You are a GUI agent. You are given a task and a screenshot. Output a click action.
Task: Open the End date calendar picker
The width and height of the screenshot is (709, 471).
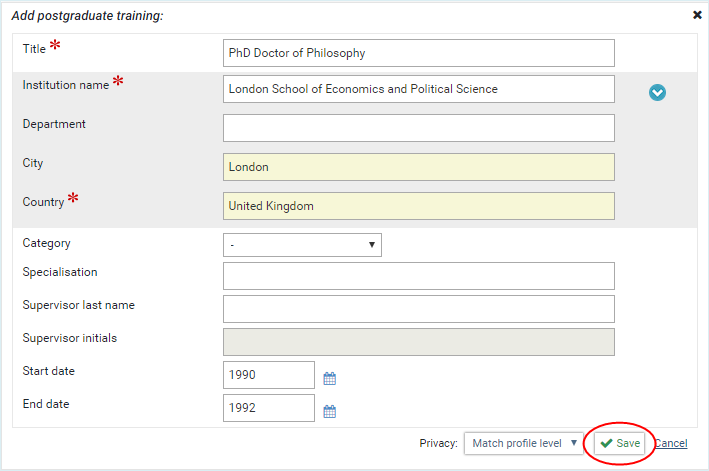click(x=330, y=411)
